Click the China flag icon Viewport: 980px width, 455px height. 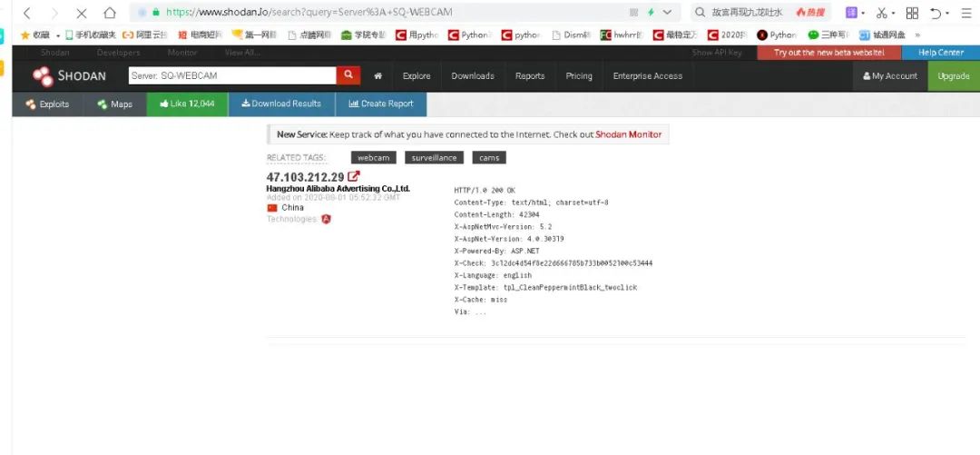point(272,208)
